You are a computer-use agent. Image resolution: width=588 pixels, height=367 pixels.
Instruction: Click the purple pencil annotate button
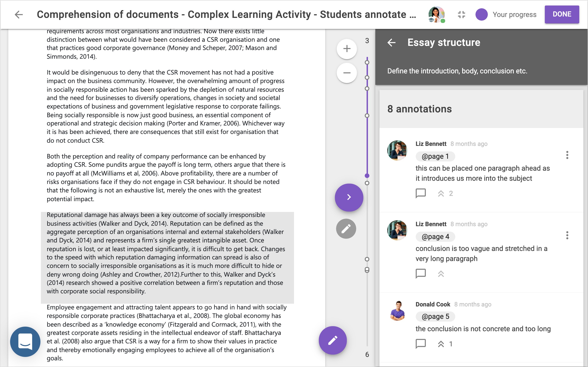333,340
